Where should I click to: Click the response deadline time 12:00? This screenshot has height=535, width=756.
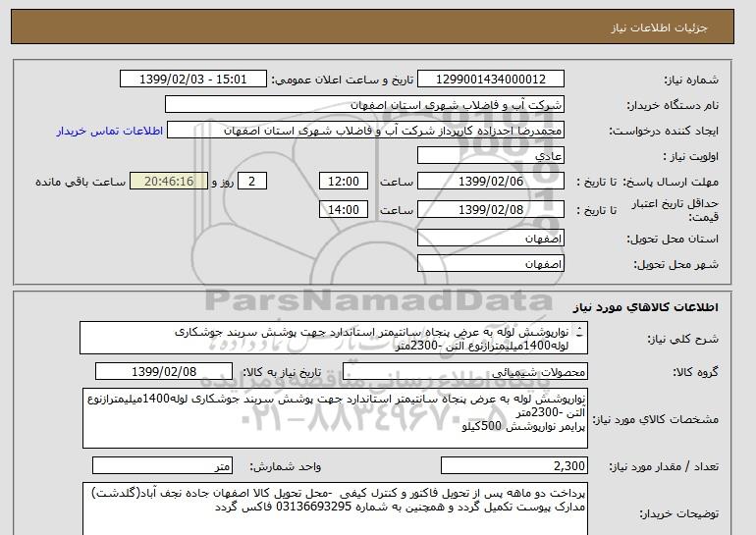click(x=344, y=182)
